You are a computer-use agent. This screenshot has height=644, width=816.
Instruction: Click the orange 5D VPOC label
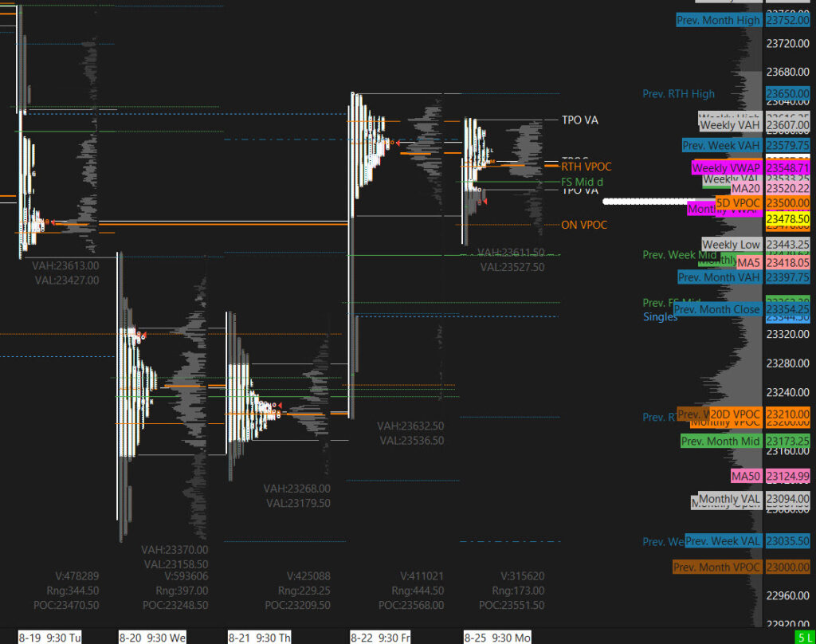(739, 202)
